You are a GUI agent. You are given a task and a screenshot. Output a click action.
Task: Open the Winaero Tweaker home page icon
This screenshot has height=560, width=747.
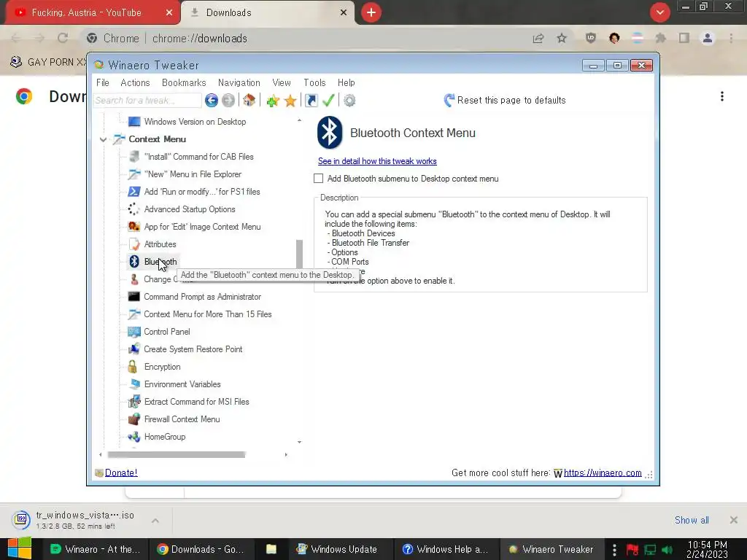249,100
